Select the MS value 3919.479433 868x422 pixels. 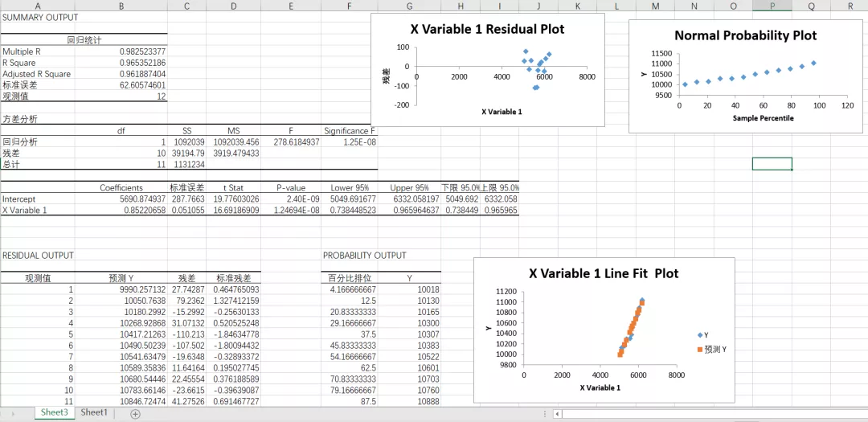[x=233, y=154]
